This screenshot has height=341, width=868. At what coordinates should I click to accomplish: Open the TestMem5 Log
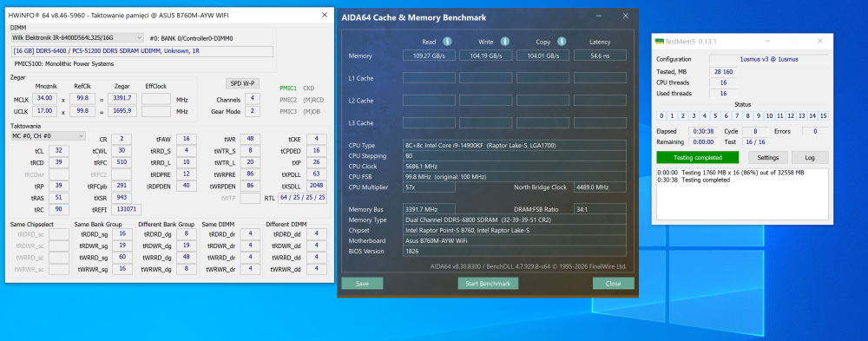click(x=810, y=158)
